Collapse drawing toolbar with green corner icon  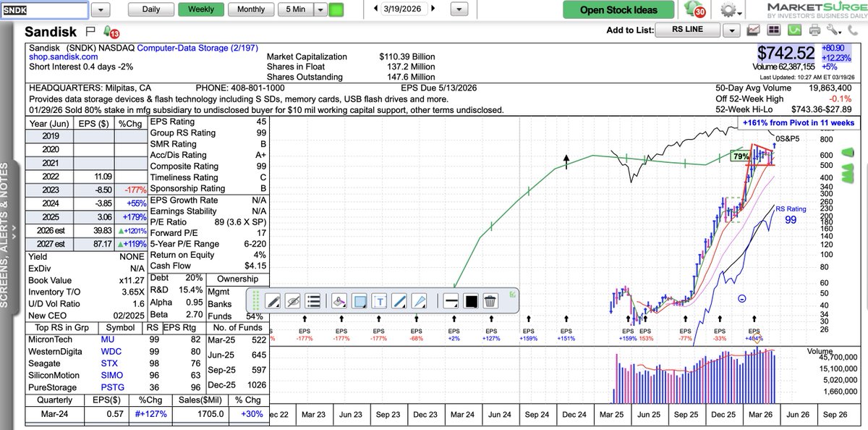tap(513, 294)
